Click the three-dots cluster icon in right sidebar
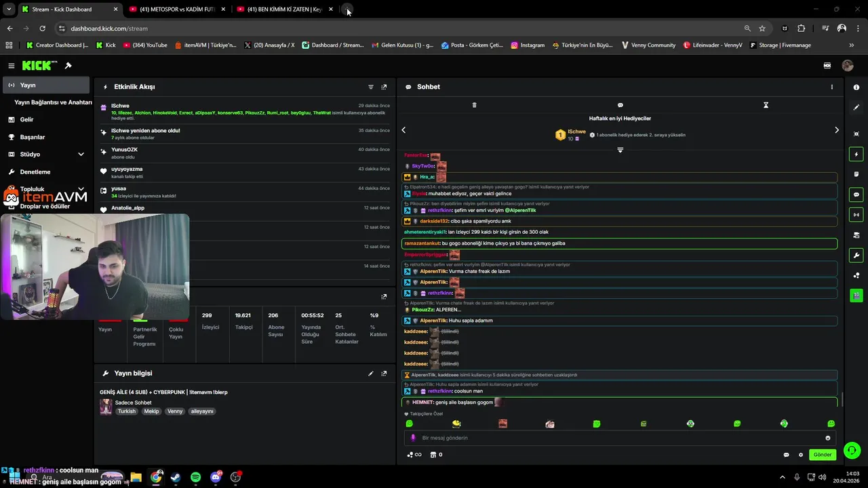Screen dimensions: 868x488 [x=856, y=275]
